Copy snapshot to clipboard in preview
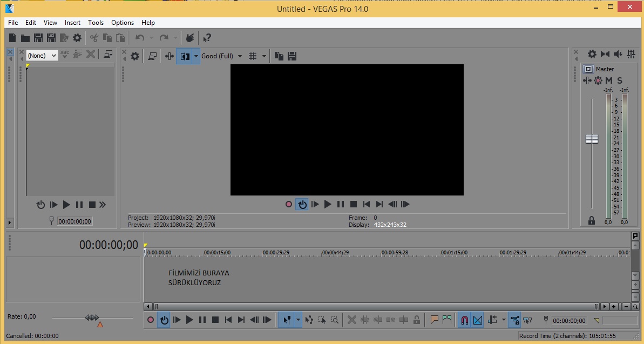The image size is (644, 344). click(x=279, y=56)
